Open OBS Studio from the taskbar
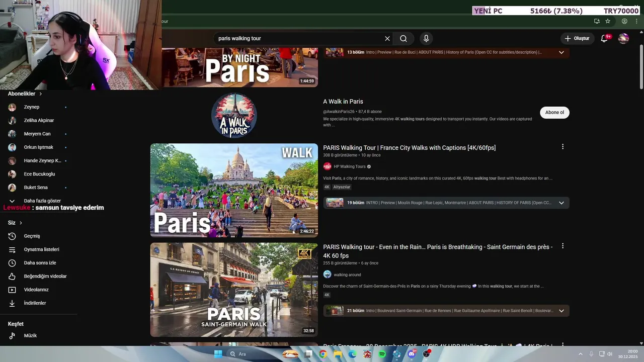The height and width of the screenshot is (362, 644). [x=427, y=354]
